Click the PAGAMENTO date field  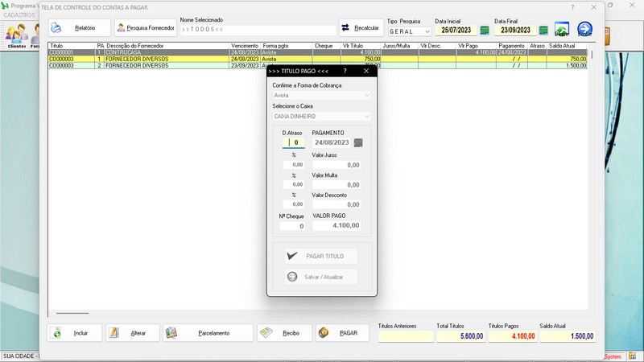point(332,142)
